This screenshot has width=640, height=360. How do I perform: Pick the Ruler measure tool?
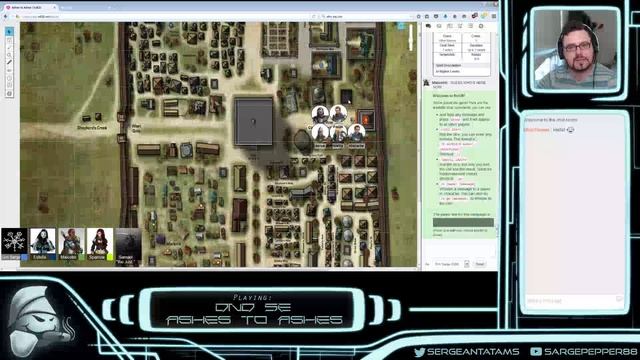[x=9, y=62]
